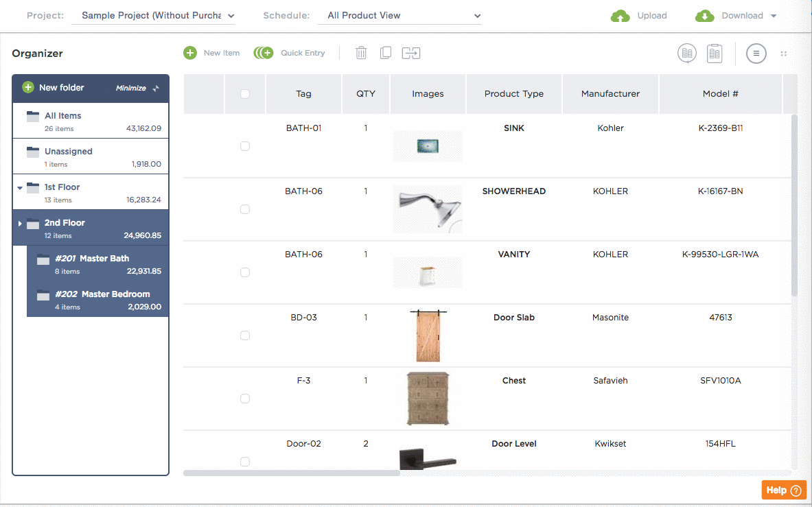Check the F-3 Chest row checkbox
The width and height of the screenshot is (812, 507).
(x=245, y=399)
